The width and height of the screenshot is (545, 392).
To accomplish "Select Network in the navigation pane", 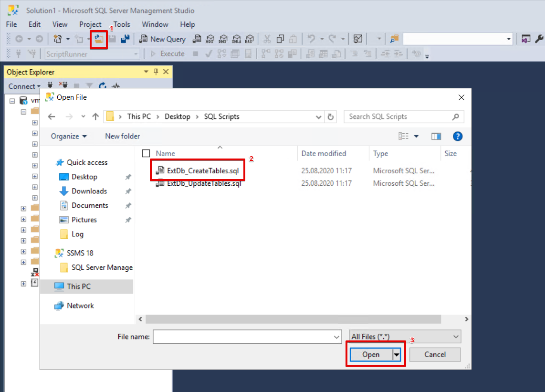I will click(80, 306).
